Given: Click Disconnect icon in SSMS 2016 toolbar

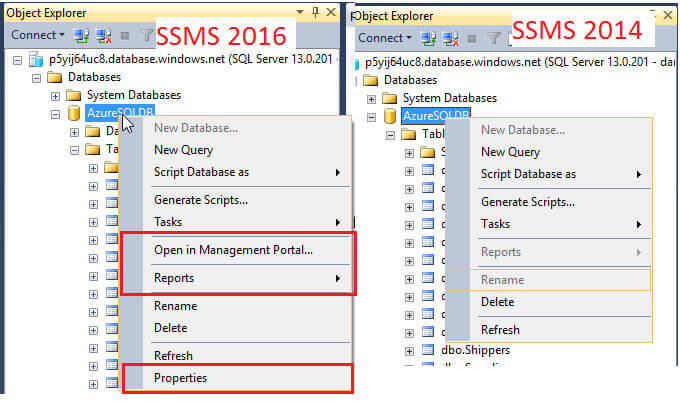Looking at the screenshot, I should tap(104, 36).
